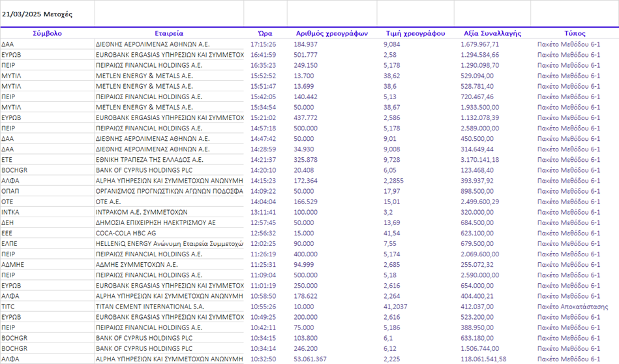Select the ΙΝΤΡΑΚΟΜ Α.Ε. ΣΥΜΜΕΤΟΧΩΝ company cell

(142, 212)
